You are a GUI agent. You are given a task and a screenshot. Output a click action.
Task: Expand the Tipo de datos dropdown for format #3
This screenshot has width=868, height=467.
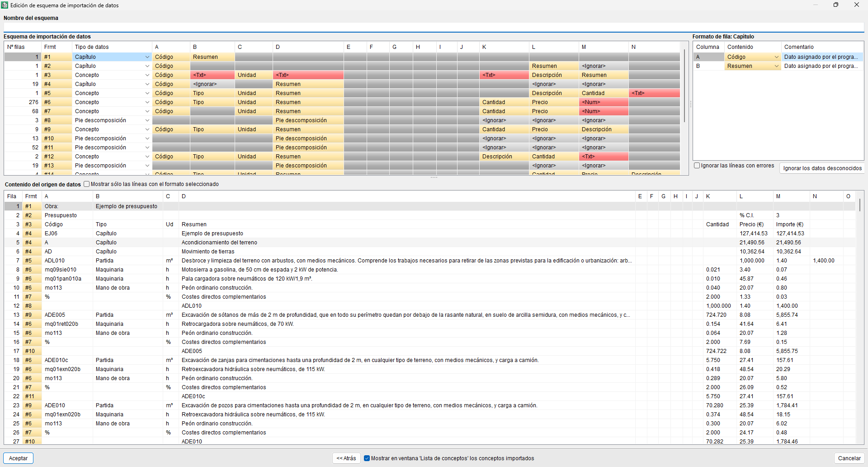pos(147,75)
